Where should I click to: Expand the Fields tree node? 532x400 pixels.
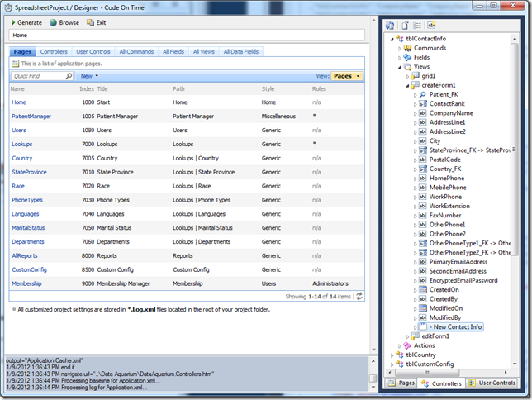pos(400,58)
